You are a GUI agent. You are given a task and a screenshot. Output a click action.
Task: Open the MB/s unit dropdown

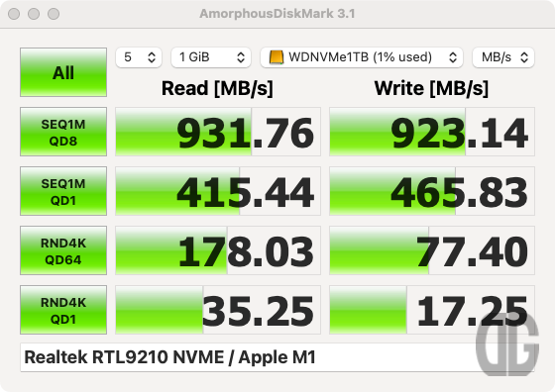coord(503,57)
